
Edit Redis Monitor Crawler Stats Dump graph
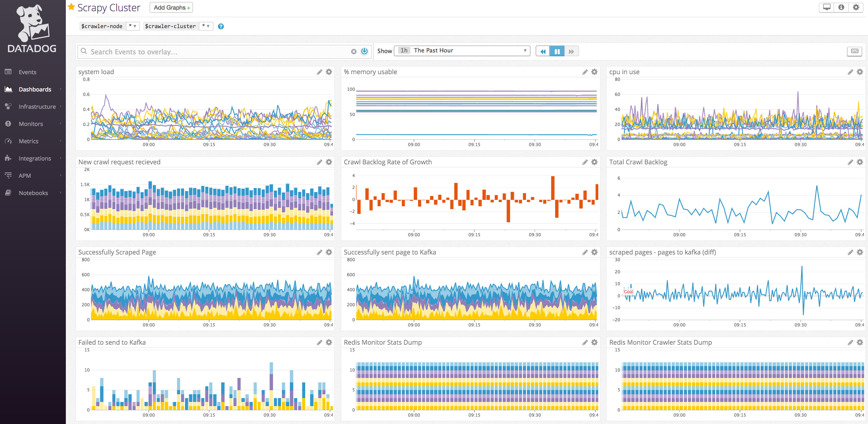point(850,342)
